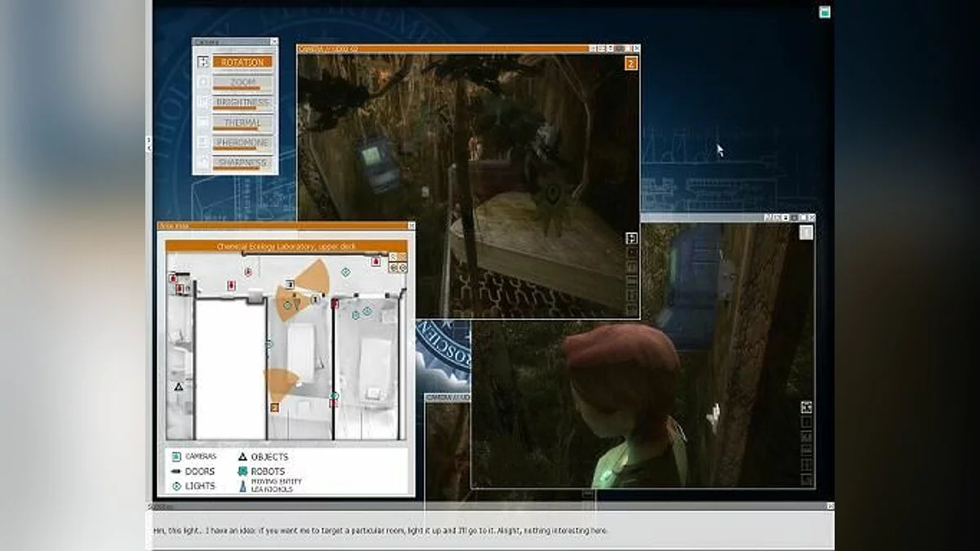Click the top icon in camera 2 side toolbar

631,238
